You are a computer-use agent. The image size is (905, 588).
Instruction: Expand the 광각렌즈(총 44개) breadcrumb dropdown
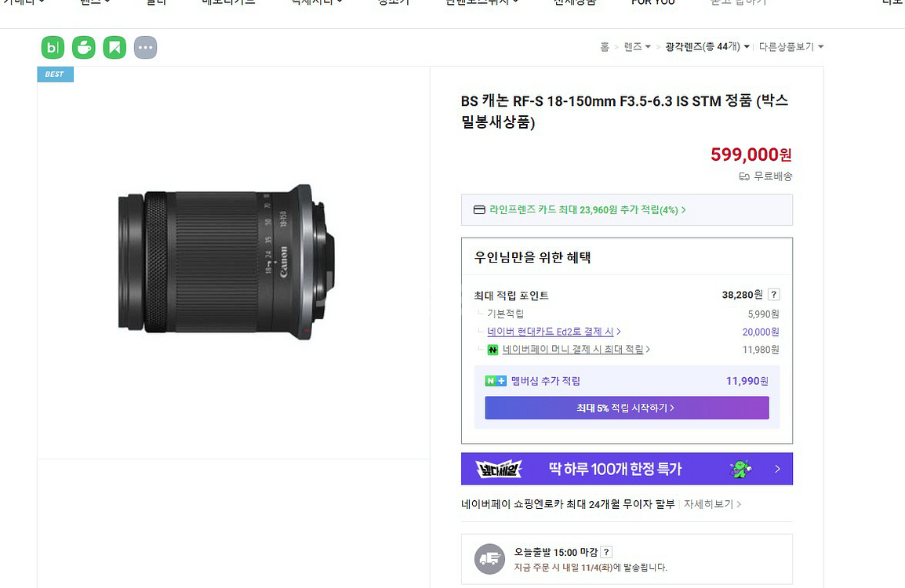tap(706, 46)
